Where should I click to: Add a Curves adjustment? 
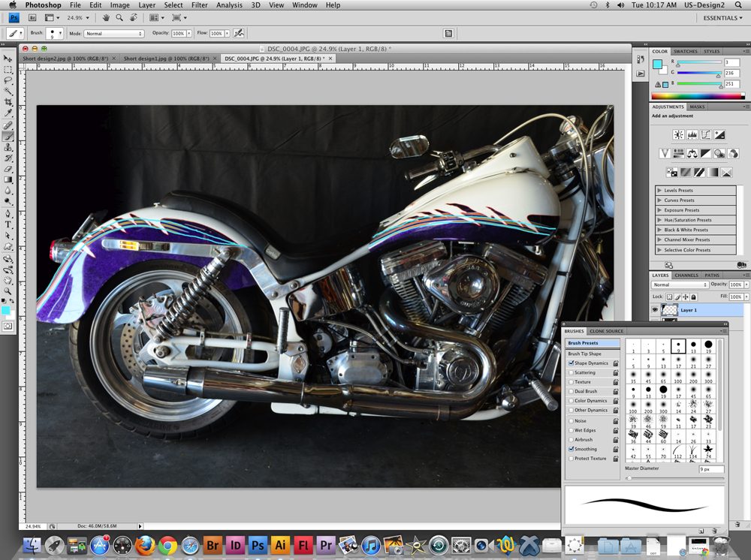(706, 134)
